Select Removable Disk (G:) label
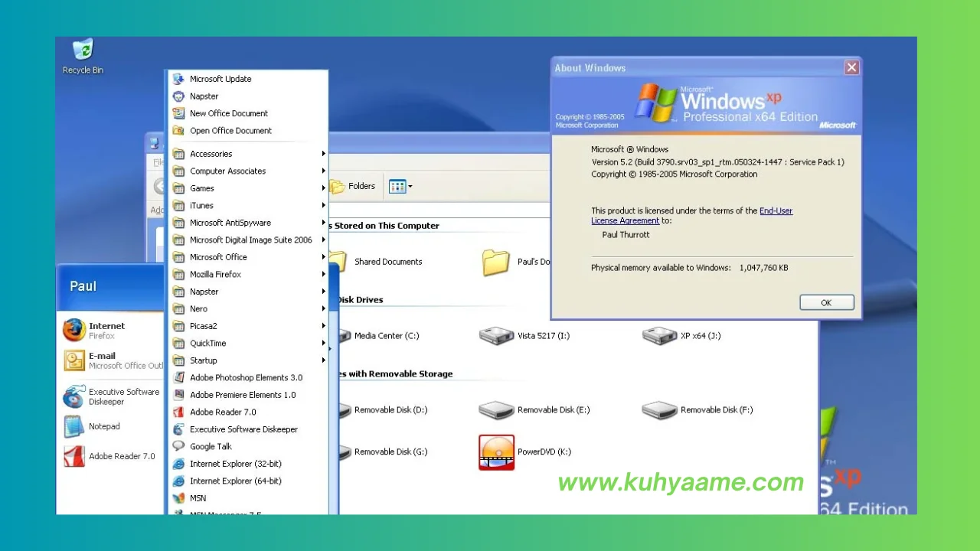 [390, 452]
